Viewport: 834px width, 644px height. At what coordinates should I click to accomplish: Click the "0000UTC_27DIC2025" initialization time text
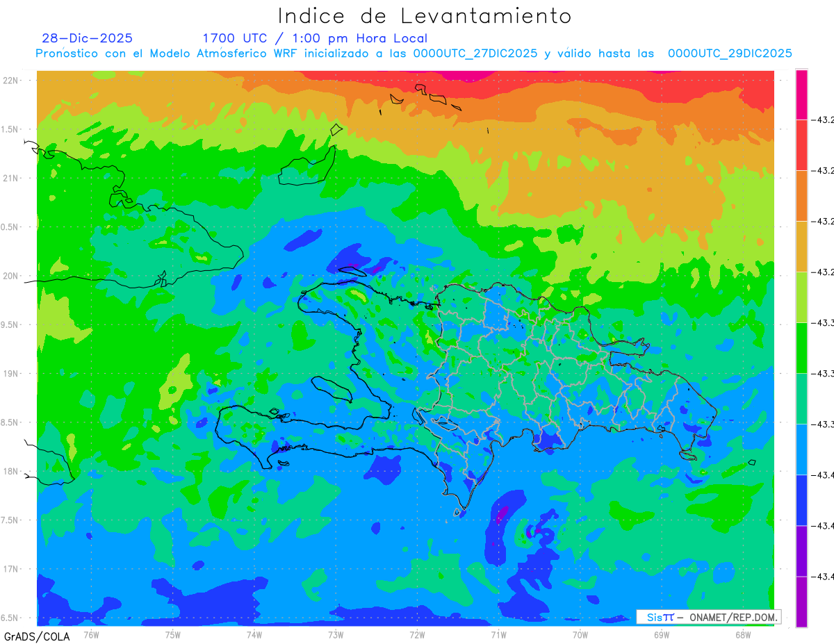(x=475, y=53)
